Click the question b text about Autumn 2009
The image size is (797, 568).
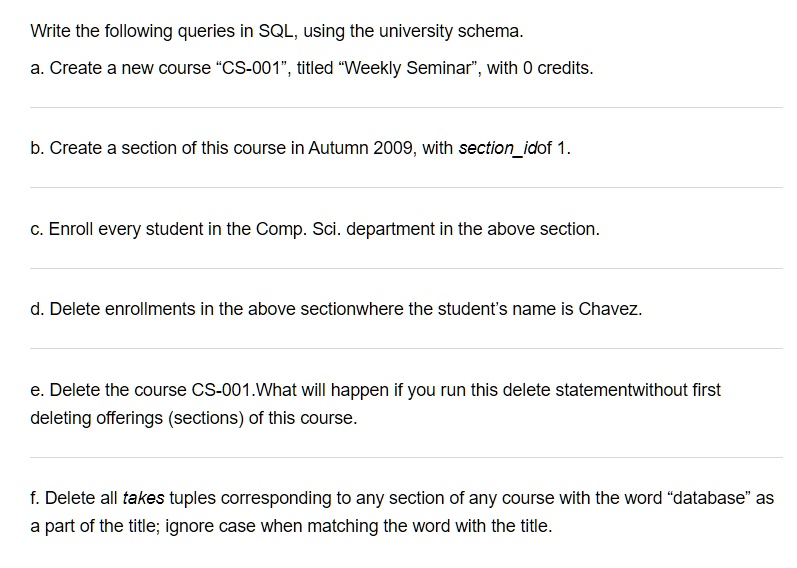coord(300,148)
